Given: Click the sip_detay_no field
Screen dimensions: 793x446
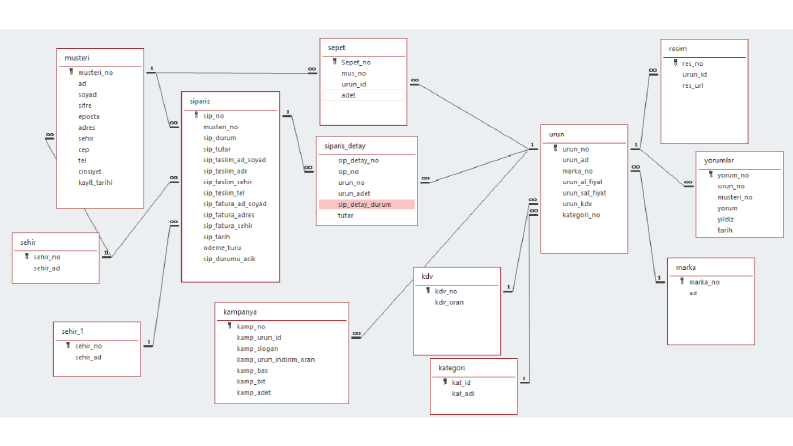Looking at the screenshot, I should (x=358, y=160).
